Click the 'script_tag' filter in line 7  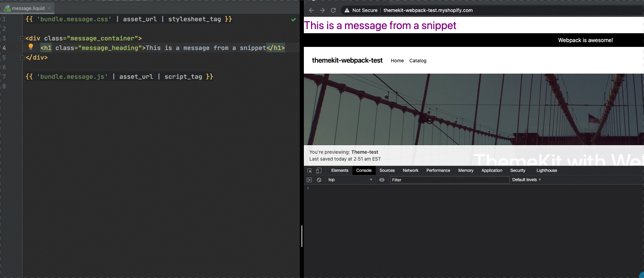click(183, 77)
